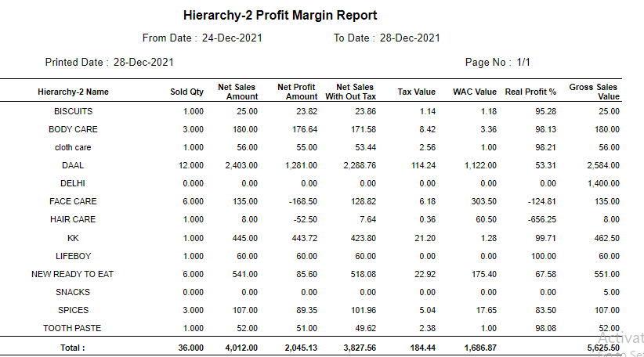Select the TOOTH PASTE row name
Screen dimensions: 644x357
pyautogui.click(x=73, y=328)
